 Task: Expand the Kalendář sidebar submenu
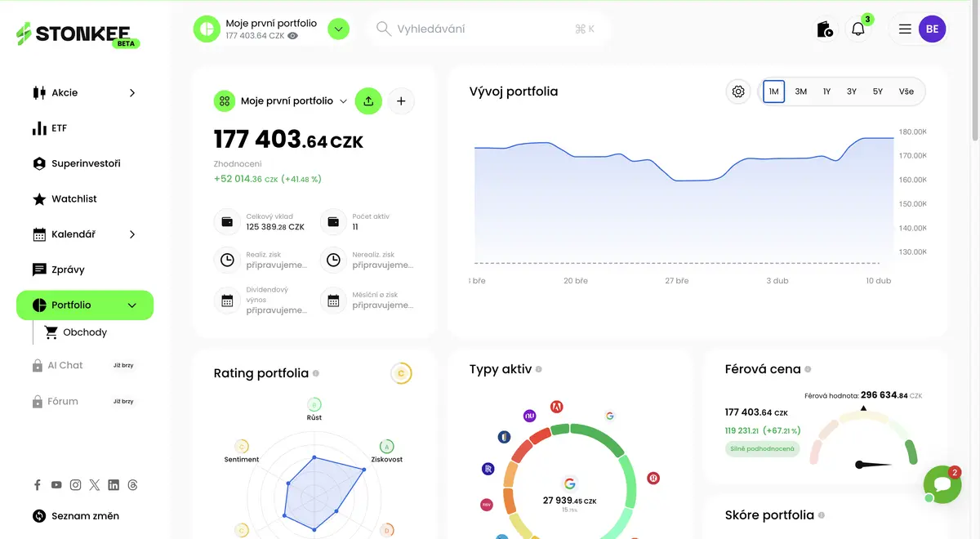point(132,234)
